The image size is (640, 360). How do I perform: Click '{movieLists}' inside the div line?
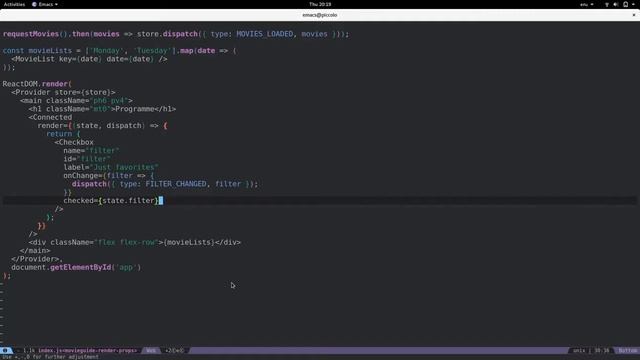point(189,242)
